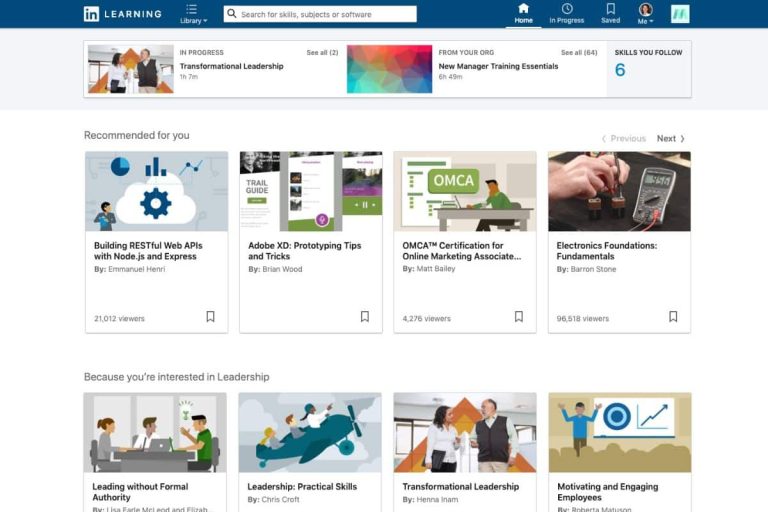
Task: Open the Library dropdown menu
Action: (x=193, y=14)
